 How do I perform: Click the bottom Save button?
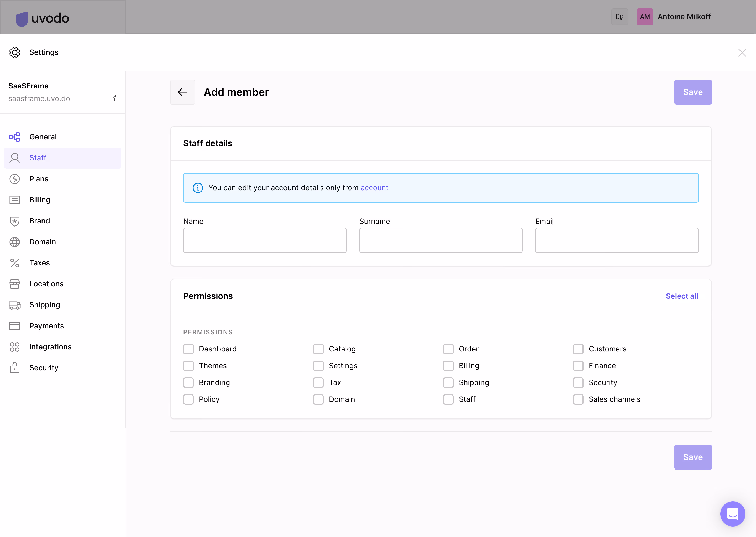tap(693, 457)
